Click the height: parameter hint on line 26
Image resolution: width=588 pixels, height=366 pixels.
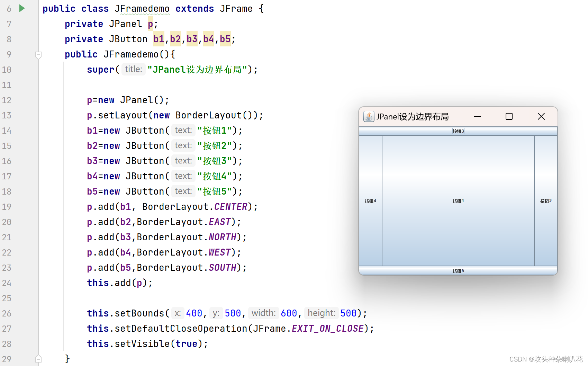(x=322, y=313)
